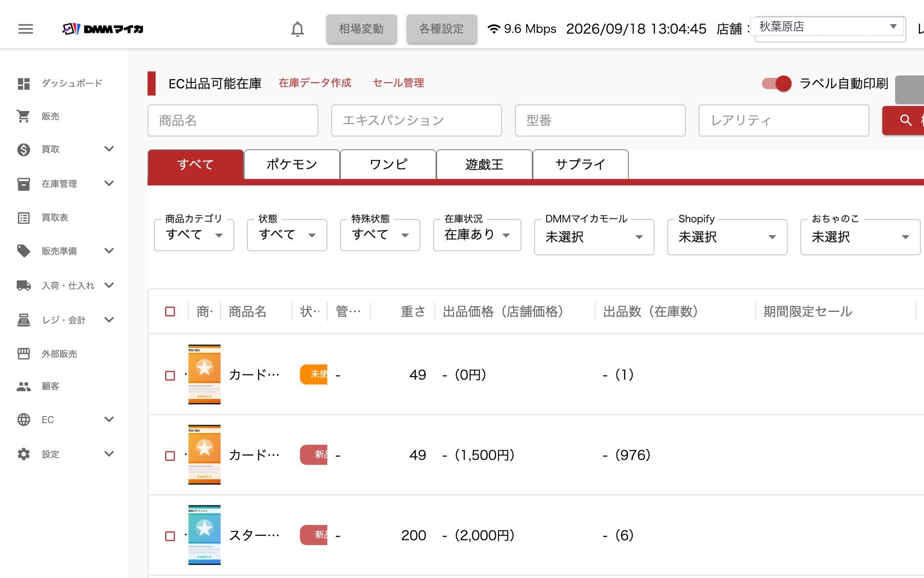Switch to ワンピ tab
924x578 pixels.
(x=388, y=164)
